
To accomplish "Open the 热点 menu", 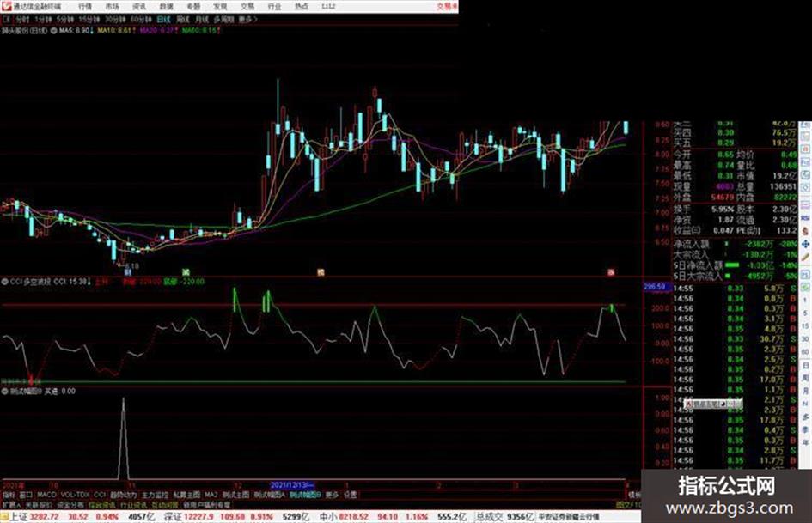I will coord(301,7).
